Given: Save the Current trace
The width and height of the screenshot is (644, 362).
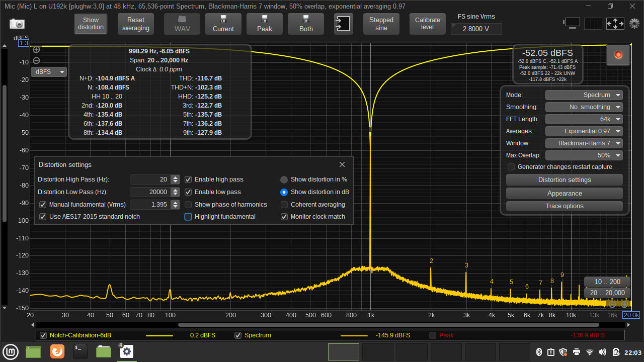Looking at the screenshot, I should tap(223, 24).
